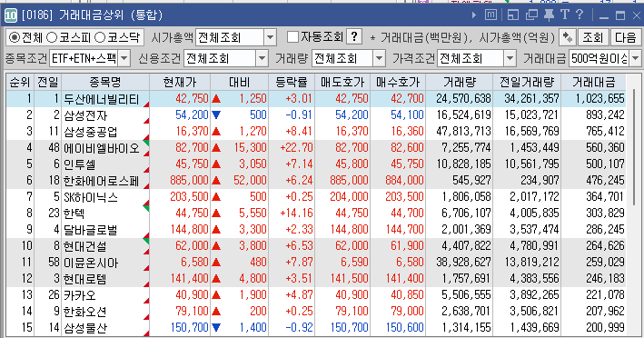The width and height of the screenshot is (644, 338).
Task: Open the 종목조건 ETF+ETN+스팩 dropdown
Action: 124,58
